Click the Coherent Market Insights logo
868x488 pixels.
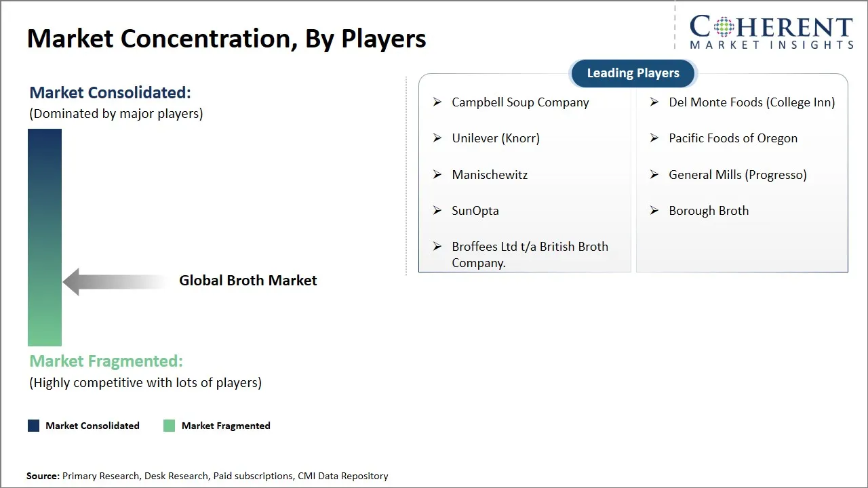(x=771, y=32)
